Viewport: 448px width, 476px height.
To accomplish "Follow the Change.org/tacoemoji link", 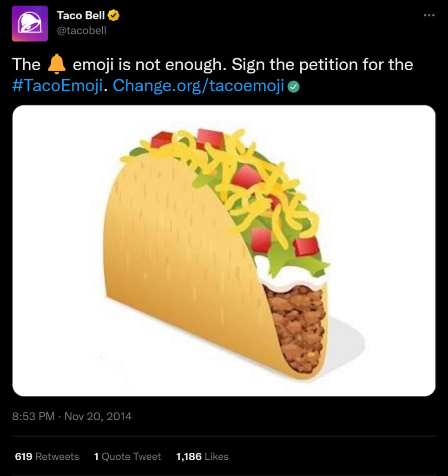I will (x=198, y=86).
